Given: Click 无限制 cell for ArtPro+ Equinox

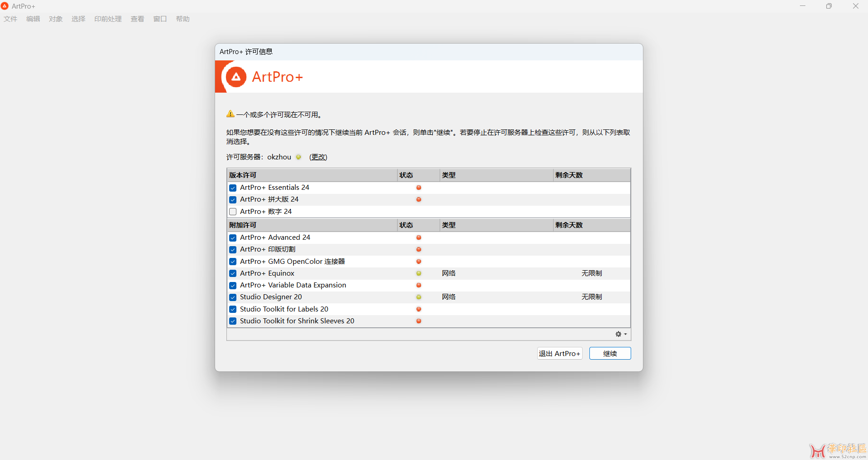Looking at the screenshot, I should pyautogui.click(x=592, y=273).
